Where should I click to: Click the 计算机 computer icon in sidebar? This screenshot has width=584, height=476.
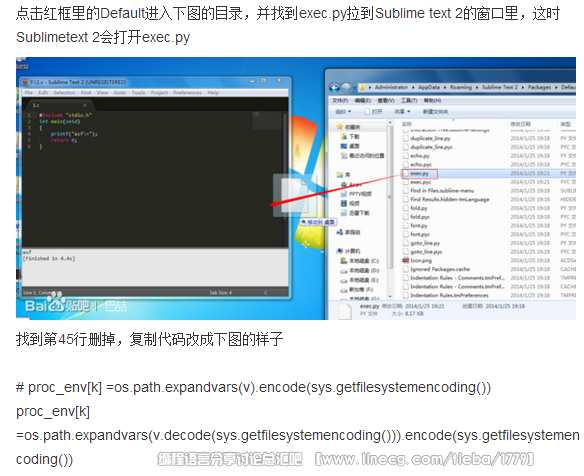[339, 251]
